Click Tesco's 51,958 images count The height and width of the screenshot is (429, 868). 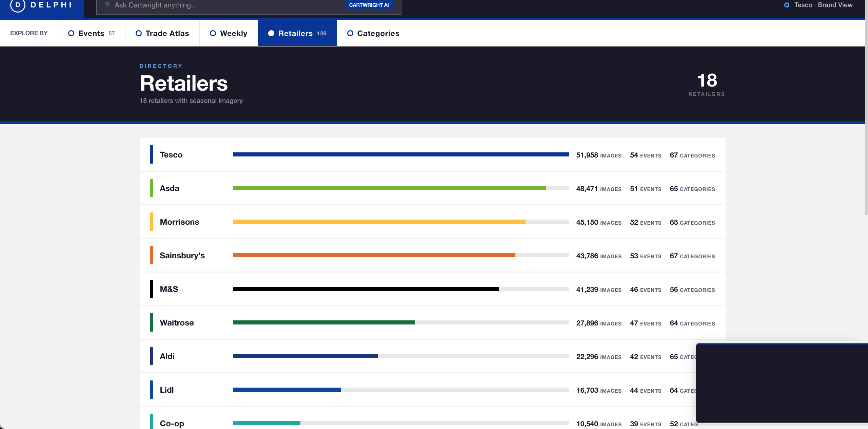pos(599,155)
